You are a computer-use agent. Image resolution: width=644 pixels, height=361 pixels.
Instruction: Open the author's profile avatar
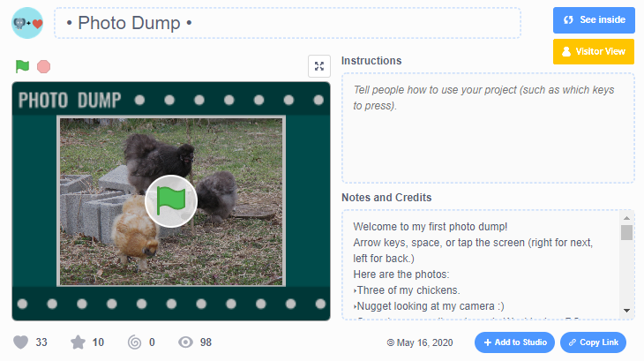[27, 23]
